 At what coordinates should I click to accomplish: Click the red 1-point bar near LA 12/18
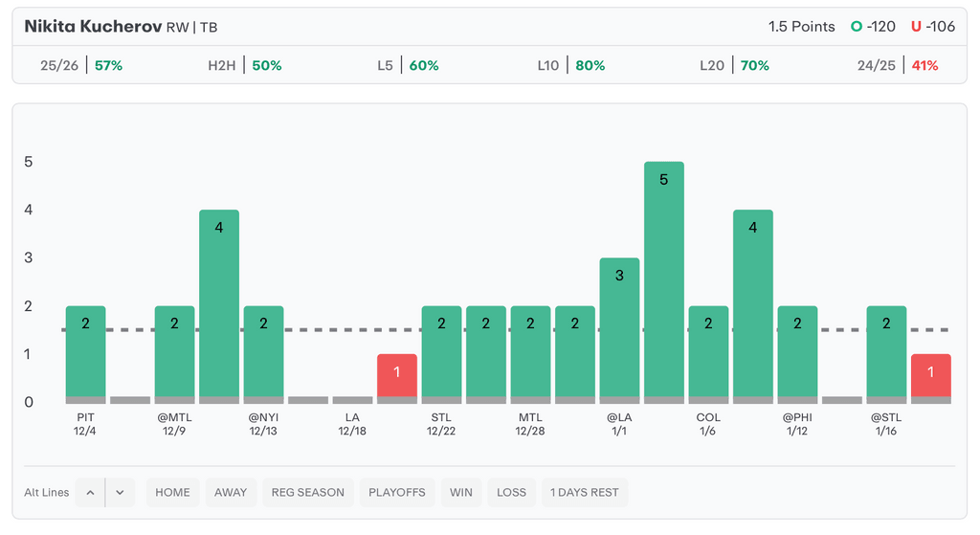click(x=396, y=375)
